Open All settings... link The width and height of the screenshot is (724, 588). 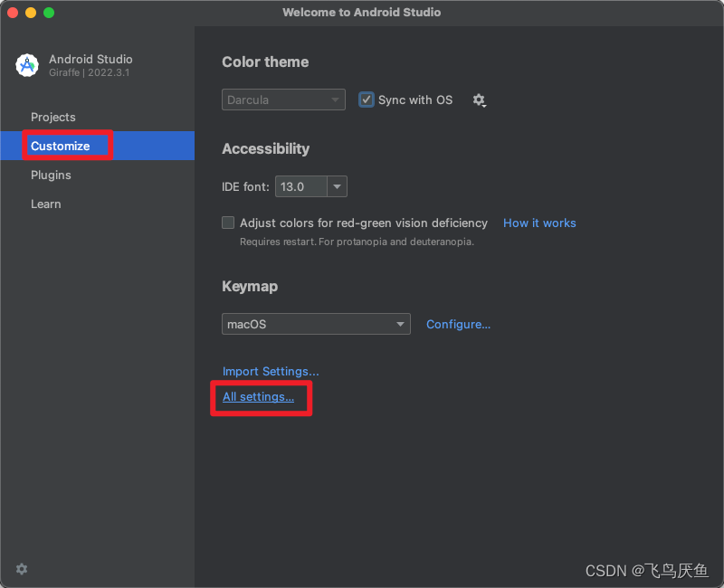click(x=258, y=397)
